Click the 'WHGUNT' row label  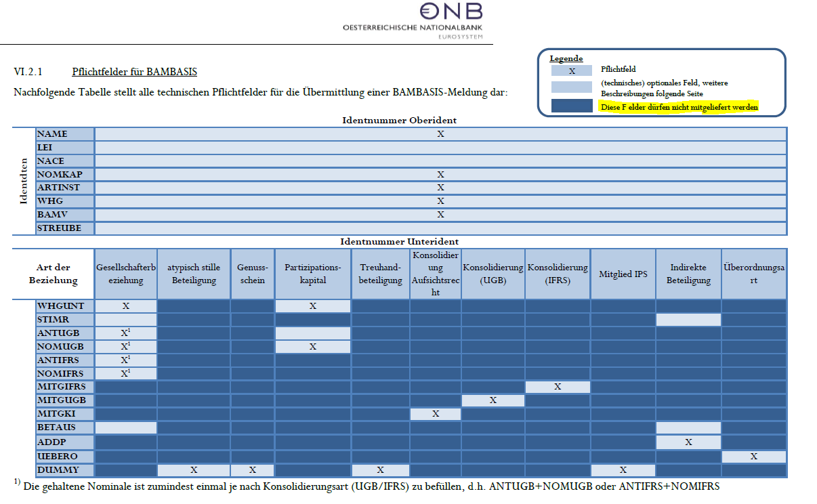[65, 306]
